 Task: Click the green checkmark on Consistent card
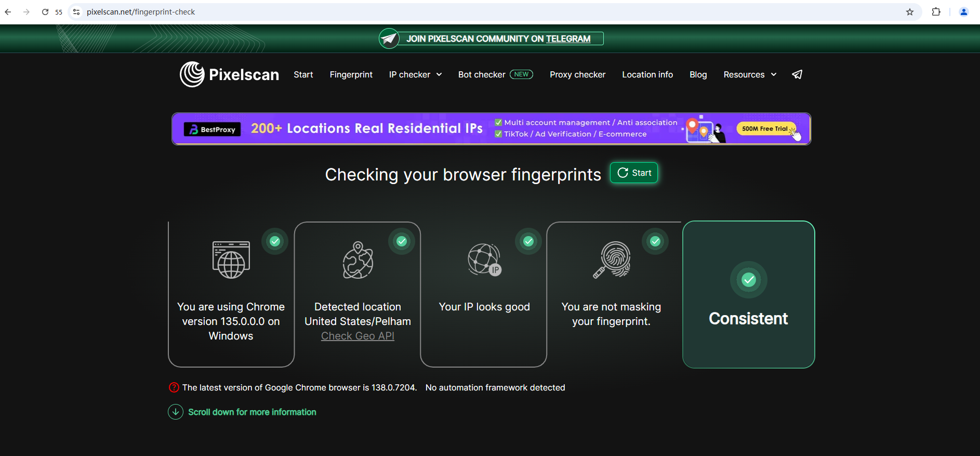[748, 280]
